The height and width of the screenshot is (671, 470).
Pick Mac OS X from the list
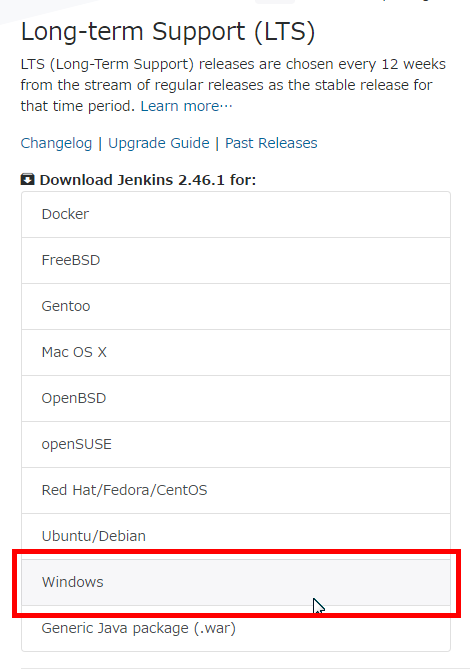point(236,352)
